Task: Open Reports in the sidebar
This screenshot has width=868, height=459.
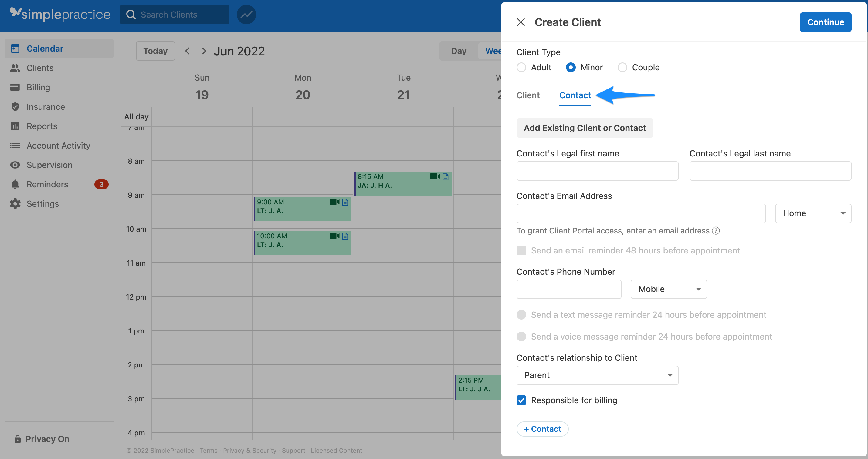Action: click(x=59, y=126)
